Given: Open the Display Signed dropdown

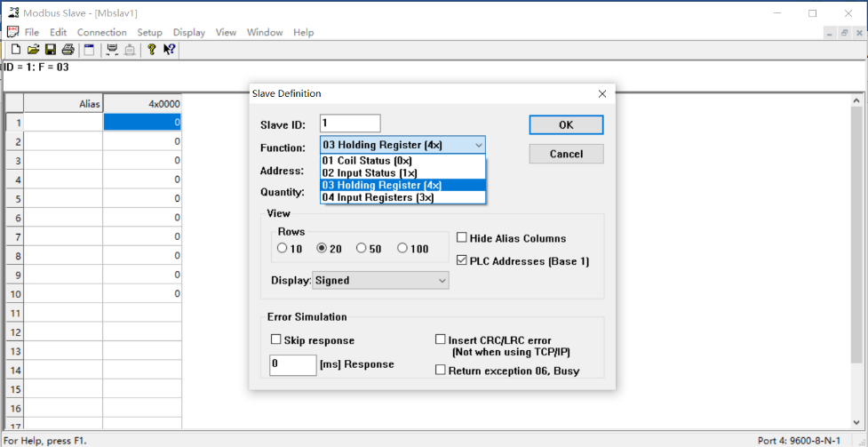Looking at the screenshot, I should (380, 281).
